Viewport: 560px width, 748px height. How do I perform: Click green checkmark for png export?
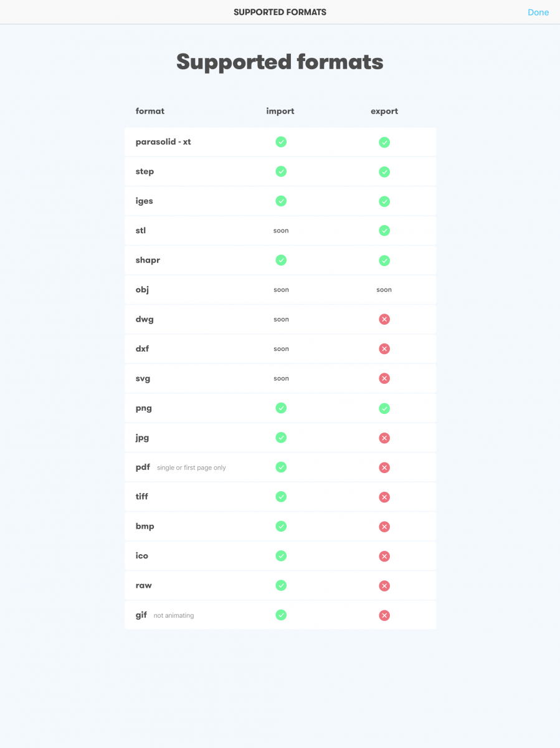click(x=384, y=408)
